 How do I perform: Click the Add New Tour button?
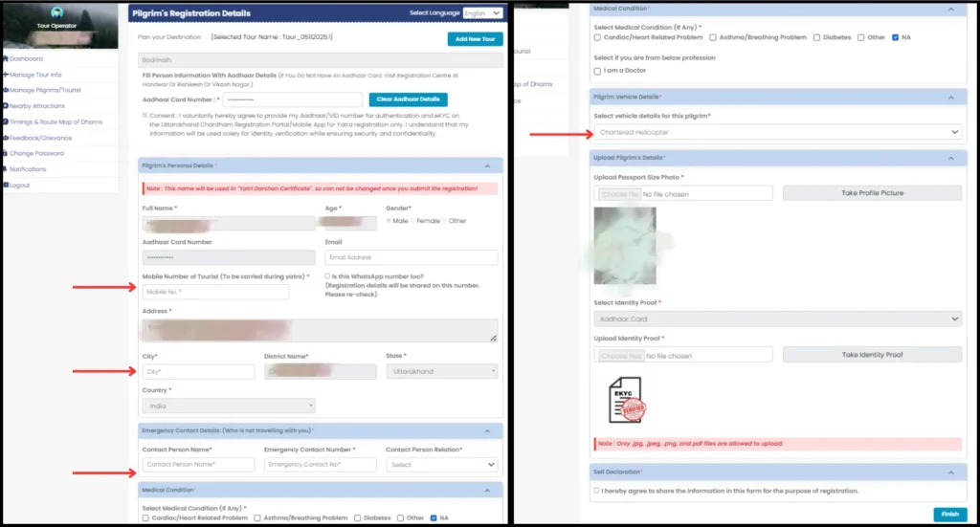click(x=474, y=39)
